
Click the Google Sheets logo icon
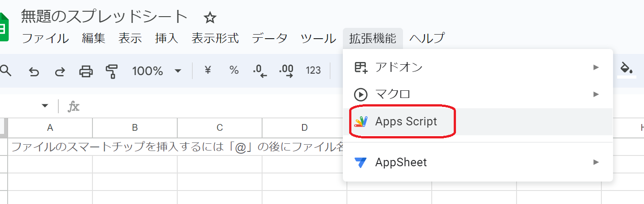click(x=4, y=28)
